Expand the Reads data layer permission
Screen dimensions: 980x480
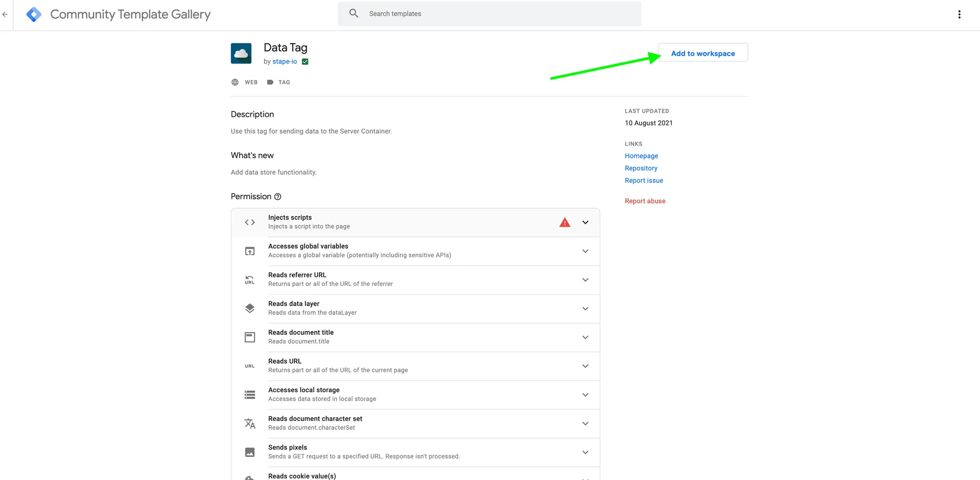point(585,308)
